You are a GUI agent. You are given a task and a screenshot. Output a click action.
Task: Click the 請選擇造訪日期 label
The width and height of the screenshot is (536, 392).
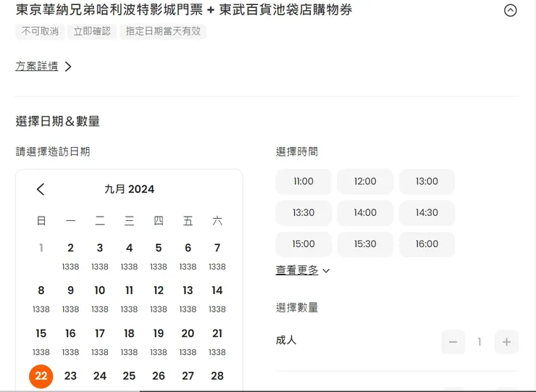[x=53, y=151]
